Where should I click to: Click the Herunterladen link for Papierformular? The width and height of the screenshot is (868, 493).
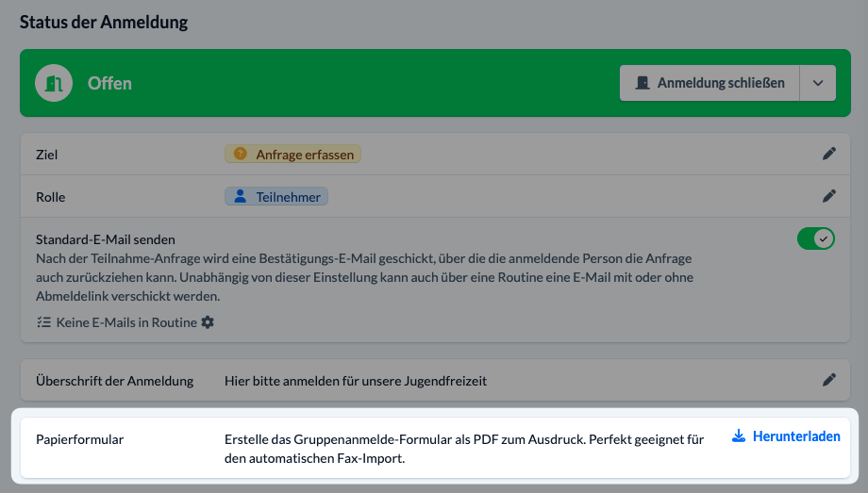[795, 436]
